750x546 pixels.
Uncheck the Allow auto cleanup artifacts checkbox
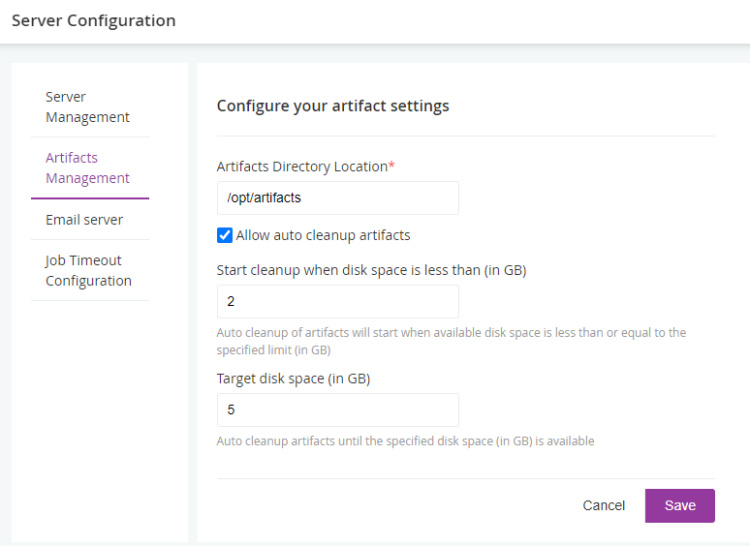click(x=225, y=236)
